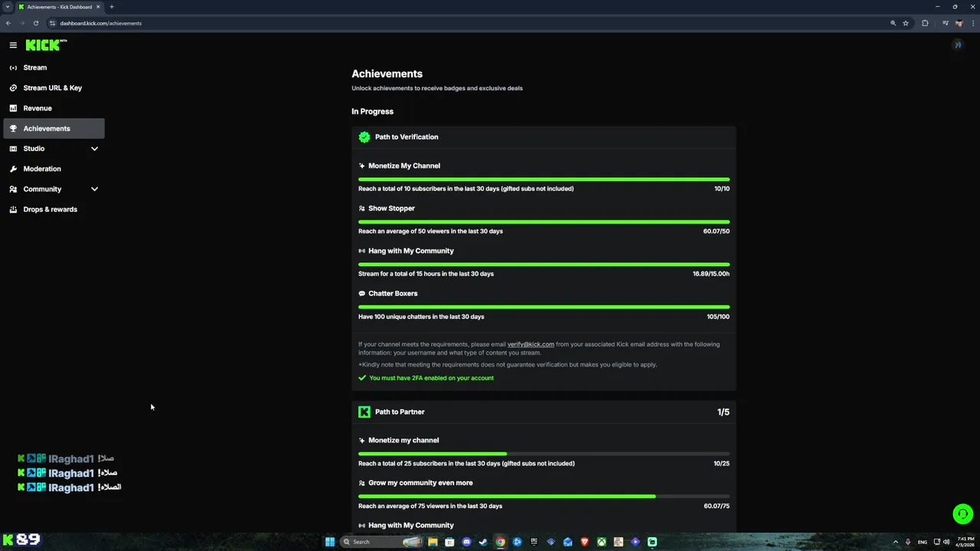This screenshot has height=551, width=980.
Task: Open Discord from the taskbar
Action: coord(466,542)
